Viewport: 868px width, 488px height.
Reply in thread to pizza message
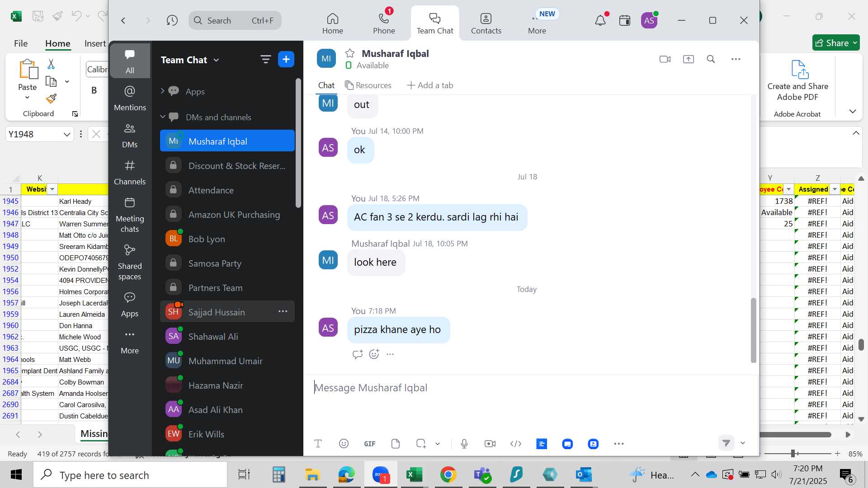pyautogui.click(x=358, y=354)
